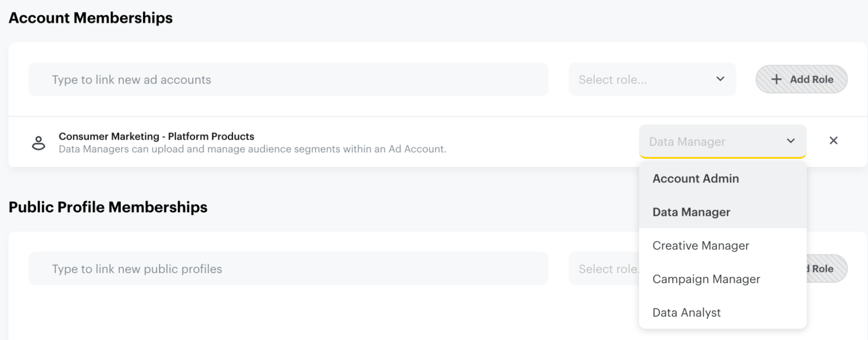Image resolution: width=868 pixels, height=340 pixels.
Task: Click the plus icon on Add Role button
Action: pyautogui.click(x=776, y=79)
